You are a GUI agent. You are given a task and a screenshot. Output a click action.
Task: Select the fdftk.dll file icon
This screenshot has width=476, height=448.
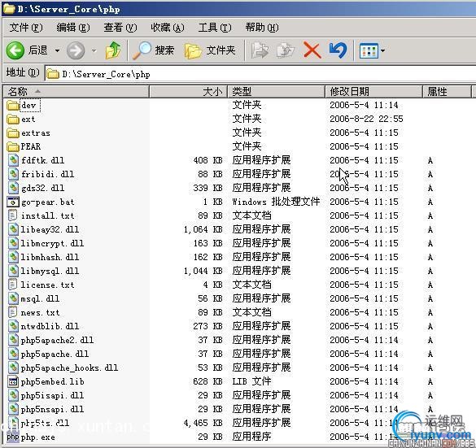pyautogui.click(x=13, y=160)
